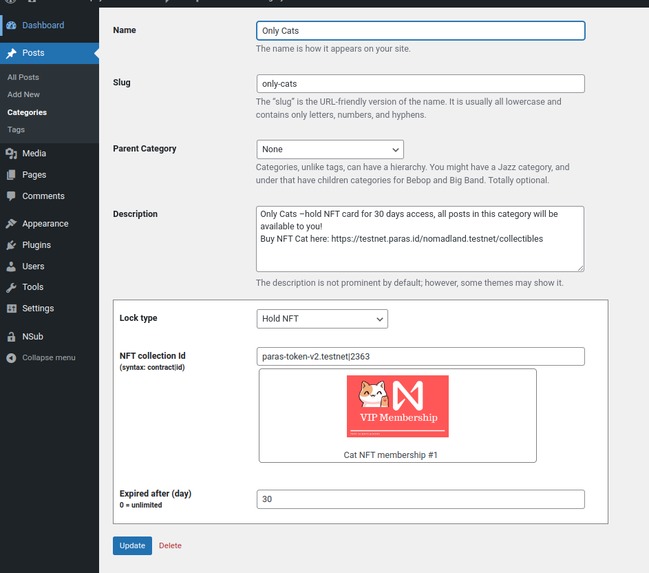Click the Collapse menu text
The image size is (649, 573).
pyautogui.click(x=49, y=358)
